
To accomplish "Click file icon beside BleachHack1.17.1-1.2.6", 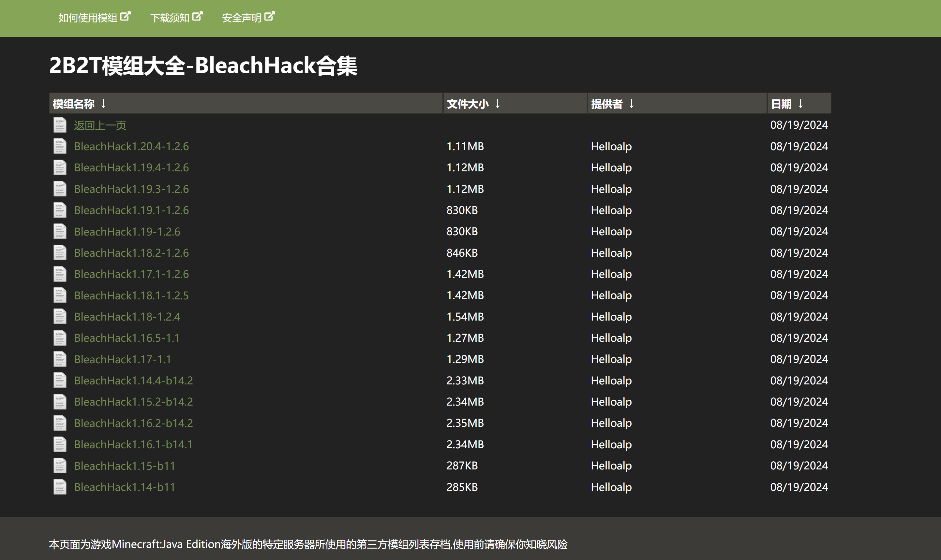I will coord(60,274).
